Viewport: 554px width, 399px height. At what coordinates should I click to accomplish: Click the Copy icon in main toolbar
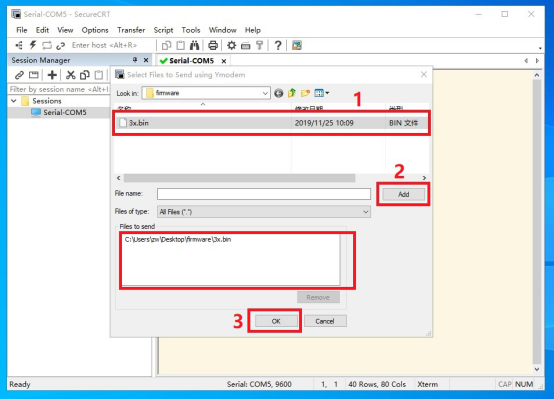coord(166,45)
